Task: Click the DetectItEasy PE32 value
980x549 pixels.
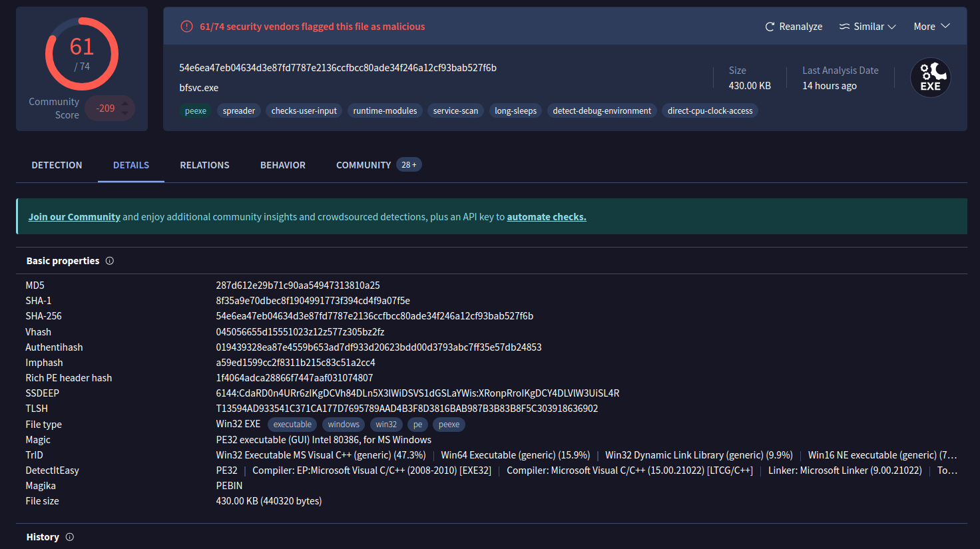Action: [226, 470]
